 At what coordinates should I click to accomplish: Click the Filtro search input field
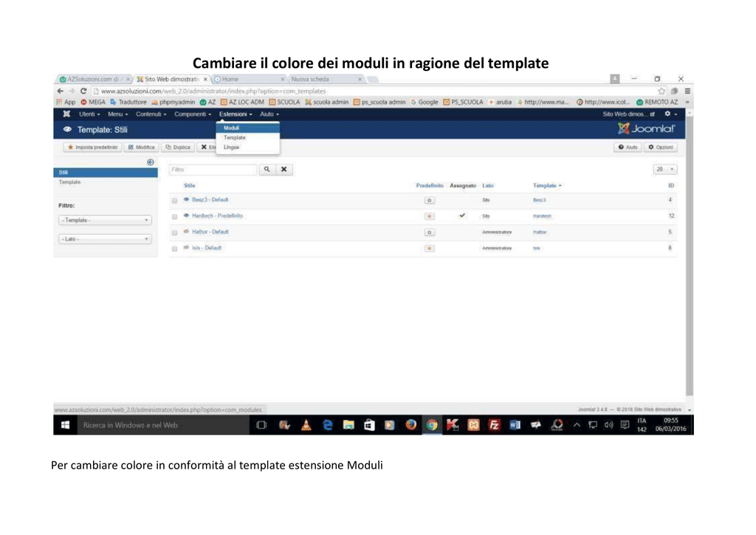[x=213, y=170]
